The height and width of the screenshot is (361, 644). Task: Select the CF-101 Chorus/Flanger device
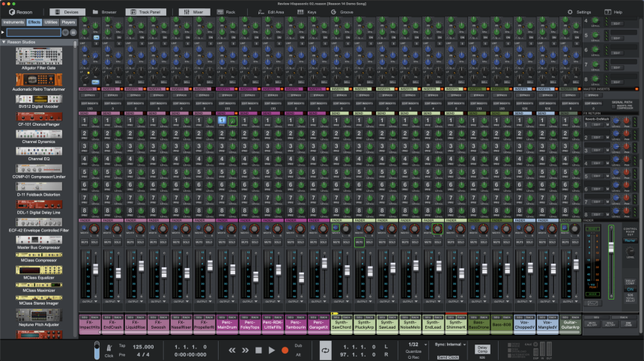pos(39,118)
